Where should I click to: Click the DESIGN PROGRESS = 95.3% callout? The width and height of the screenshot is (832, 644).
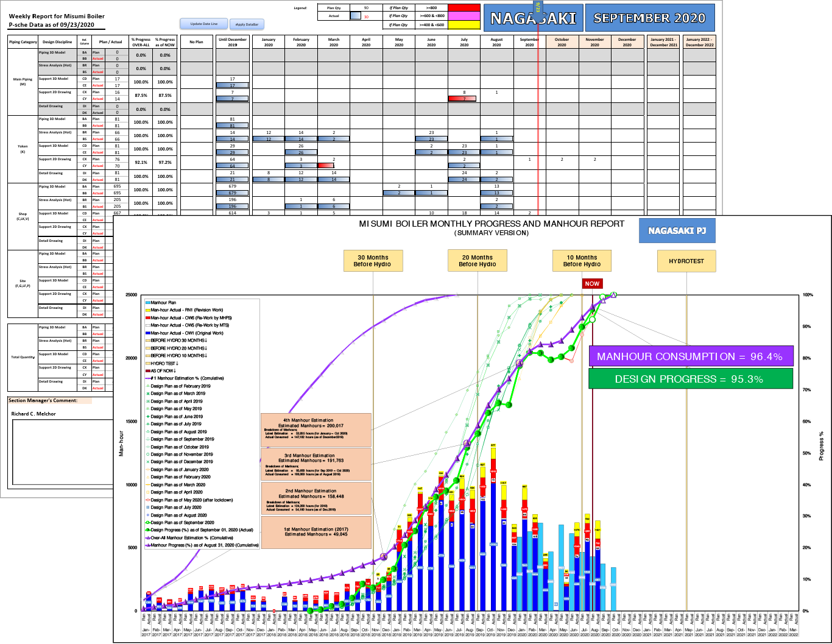click(691, 379)
